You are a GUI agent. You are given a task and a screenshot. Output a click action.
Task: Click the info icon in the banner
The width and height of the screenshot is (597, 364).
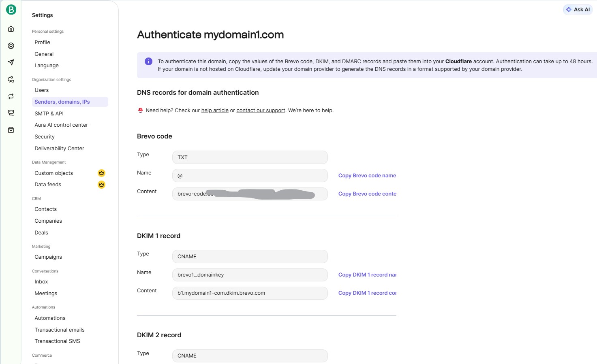pos(149,62)
